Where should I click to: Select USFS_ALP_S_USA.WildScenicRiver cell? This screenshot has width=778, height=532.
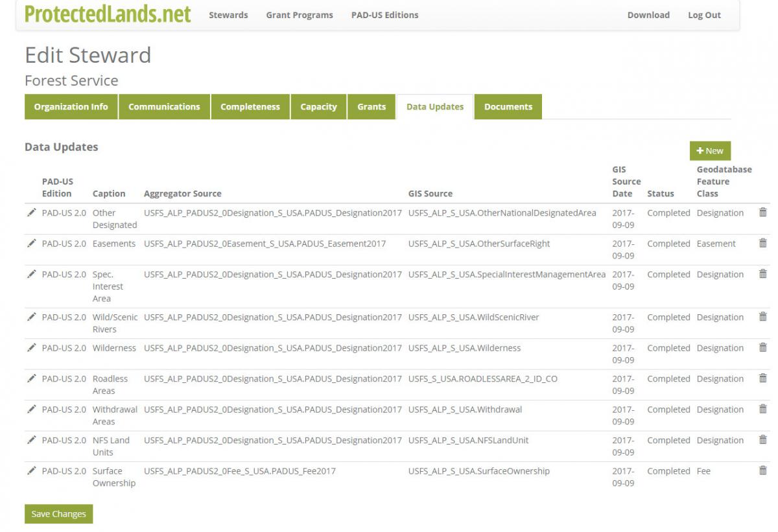click(x=474, y=317)
